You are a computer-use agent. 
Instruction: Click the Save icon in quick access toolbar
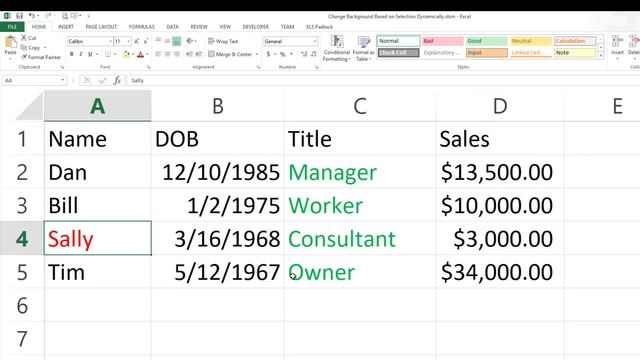[19, 16]
